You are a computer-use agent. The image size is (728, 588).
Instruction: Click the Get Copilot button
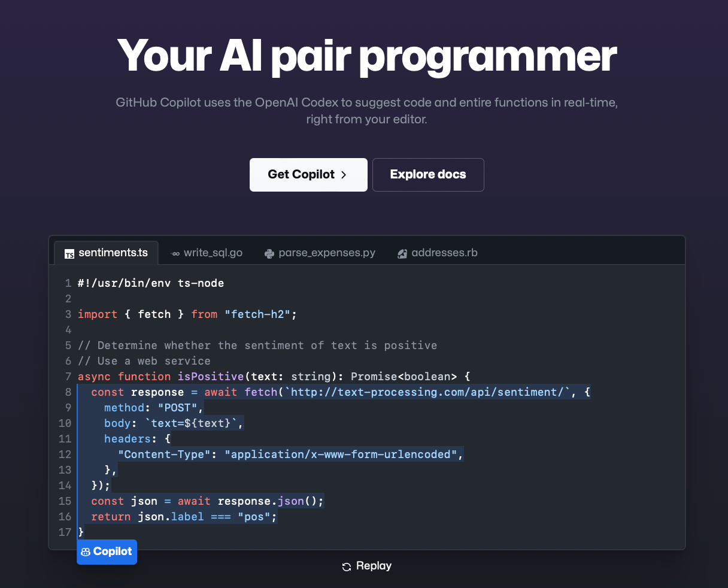308,174
